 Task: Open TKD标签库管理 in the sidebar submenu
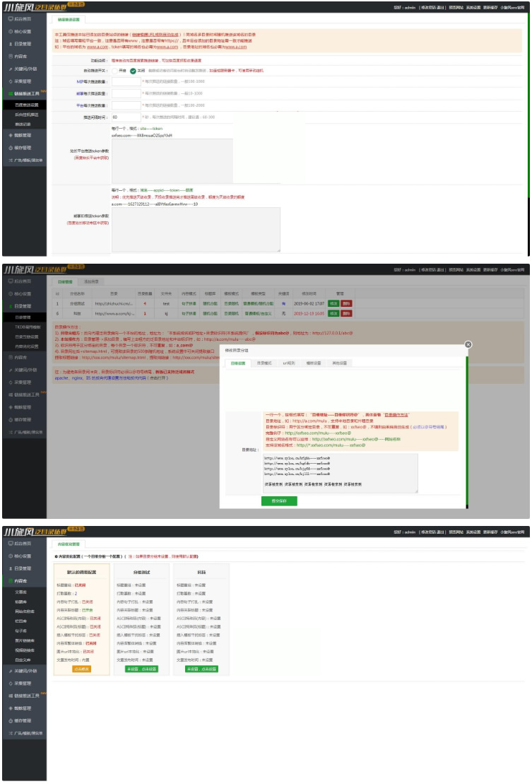coord(28,327)
